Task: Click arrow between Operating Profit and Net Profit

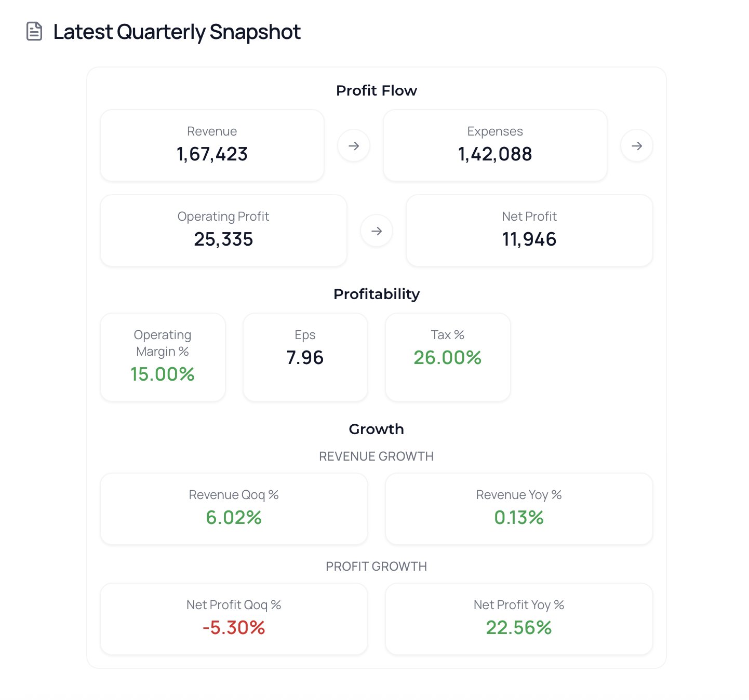Action: click(x=377, y=231)
